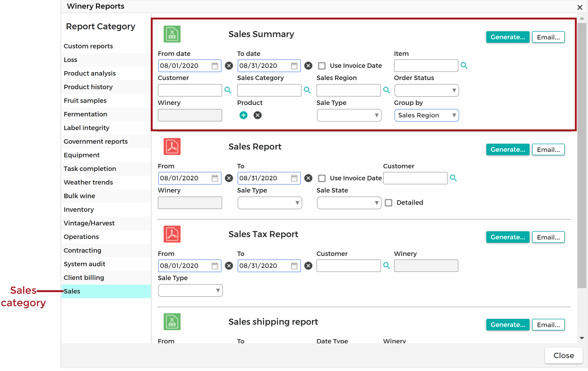The image size is (588, 371).
Task: Open the Product analysis category
Action: tap(106, 73)
